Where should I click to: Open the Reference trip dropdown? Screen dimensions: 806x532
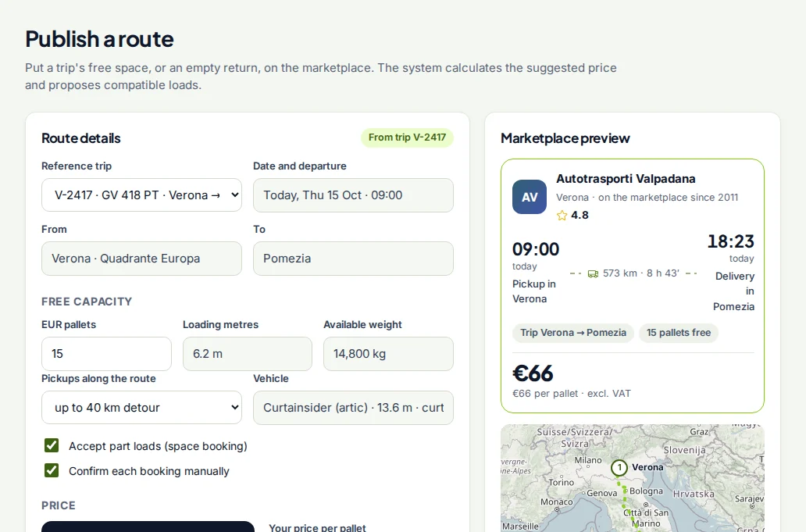[x=141, y=195]
